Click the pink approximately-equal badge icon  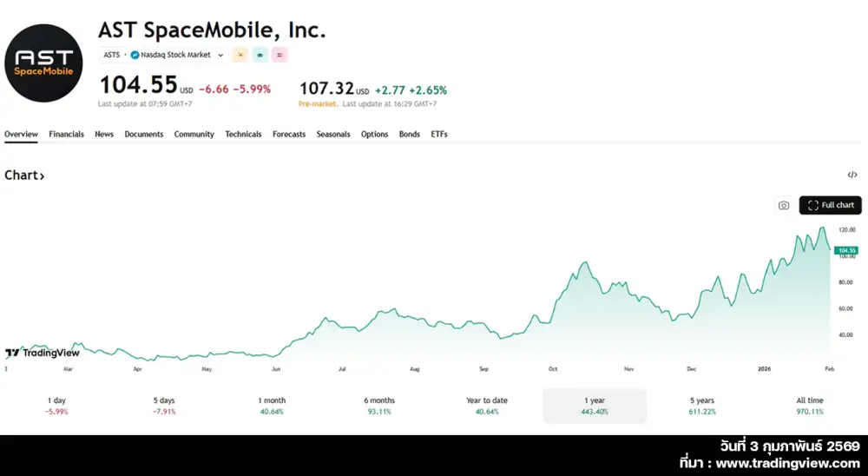pyautogui.click(x=279, y=55)
